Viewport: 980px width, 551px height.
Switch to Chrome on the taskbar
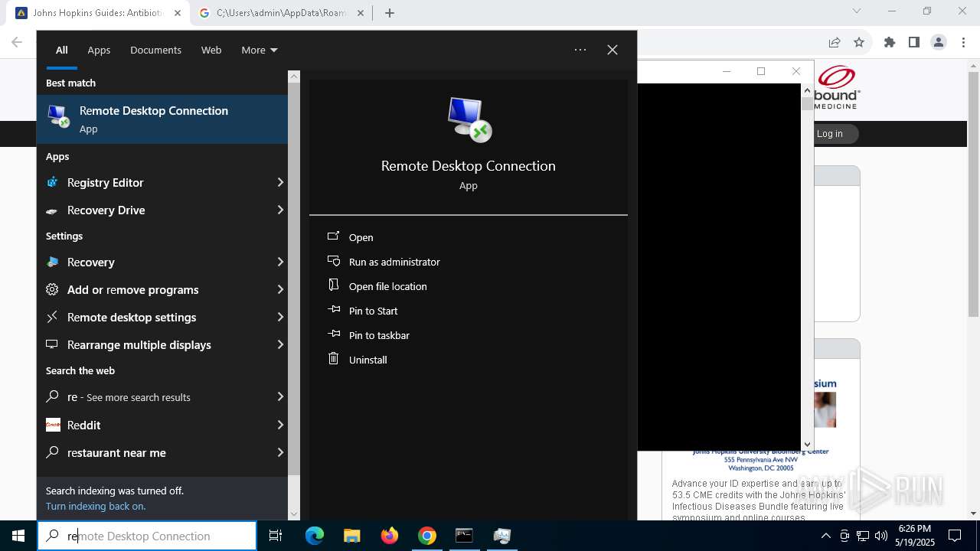point(427,536)
